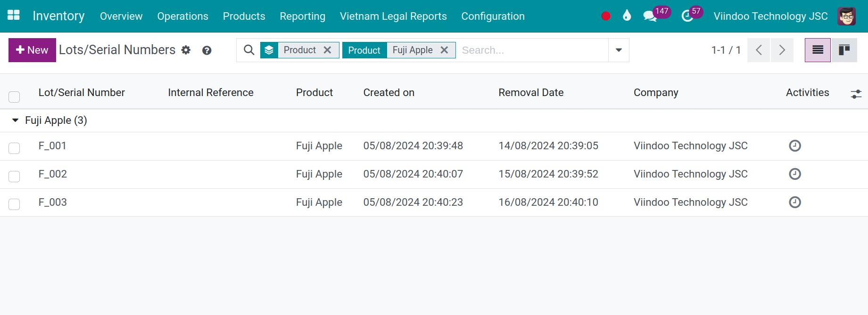
Task: Click the red recording dot icon
Action: (x=606, y=16)
